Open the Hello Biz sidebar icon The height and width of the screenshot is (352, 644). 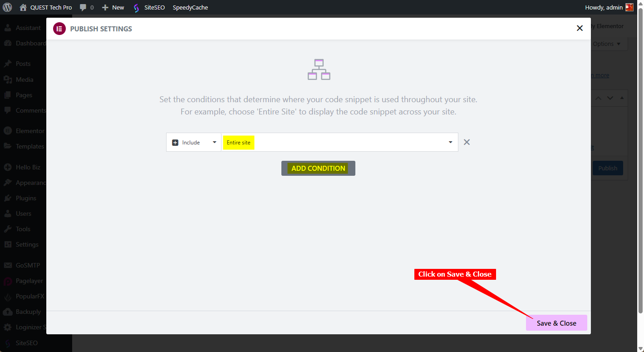click(x=8, y=167)
